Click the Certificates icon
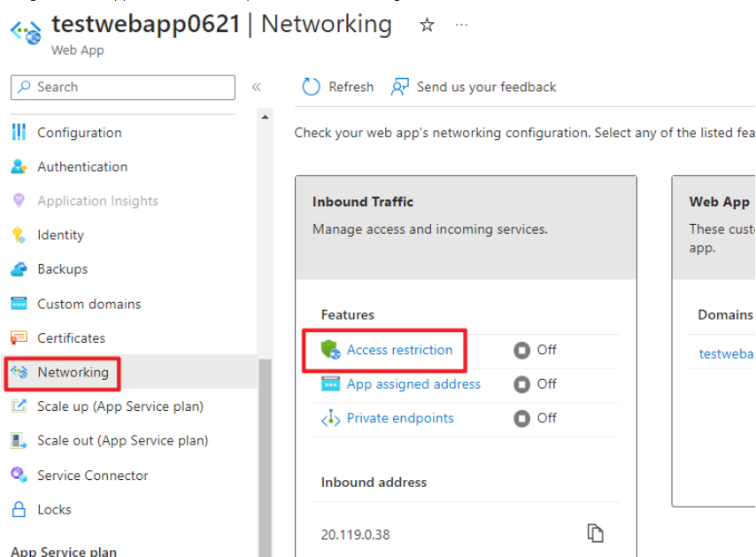 pos(19,337)
